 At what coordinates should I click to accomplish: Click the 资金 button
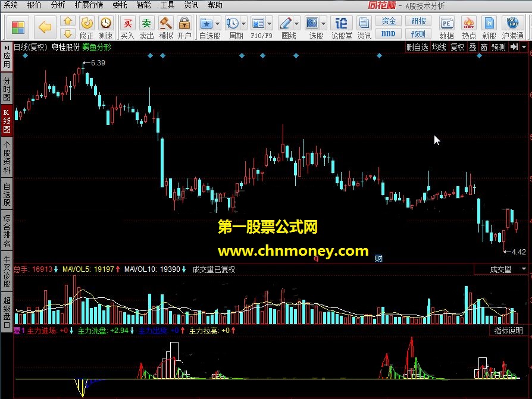(389, 21)
